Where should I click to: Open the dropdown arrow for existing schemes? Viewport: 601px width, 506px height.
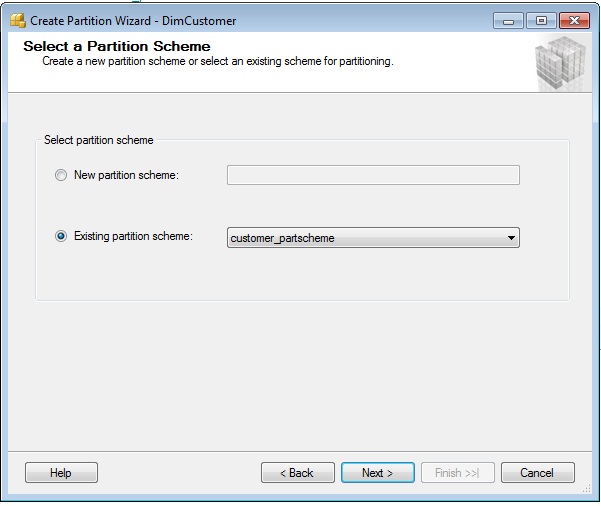pos(511,238)
